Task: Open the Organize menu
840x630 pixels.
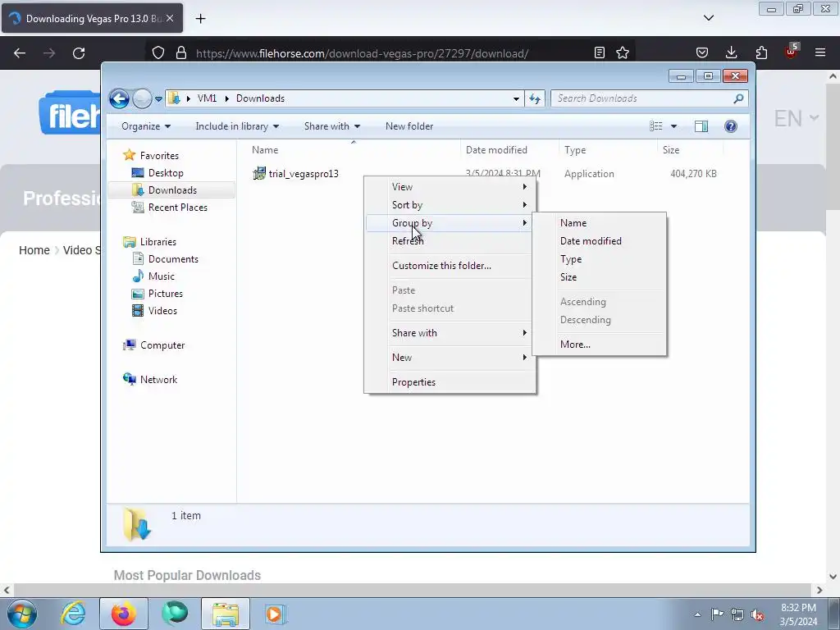Action: (x=146, y=126)
